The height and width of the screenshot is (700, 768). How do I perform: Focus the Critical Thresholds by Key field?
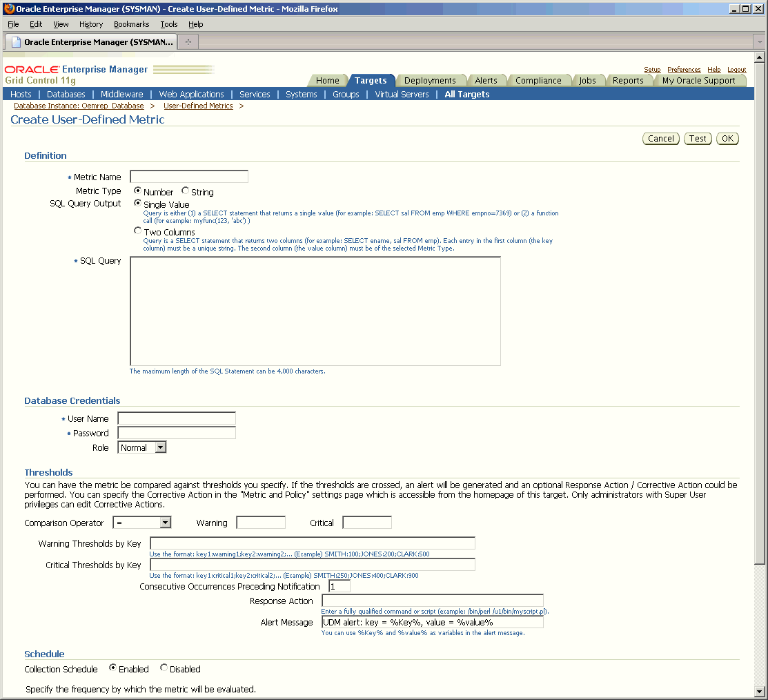(x=313, y=565)
